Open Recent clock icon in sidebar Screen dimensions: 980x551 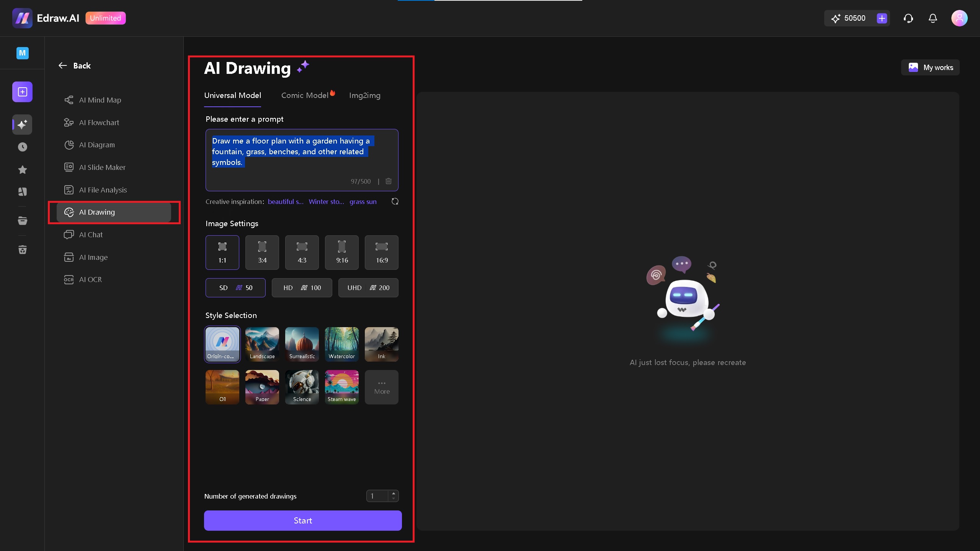(22, 147)
